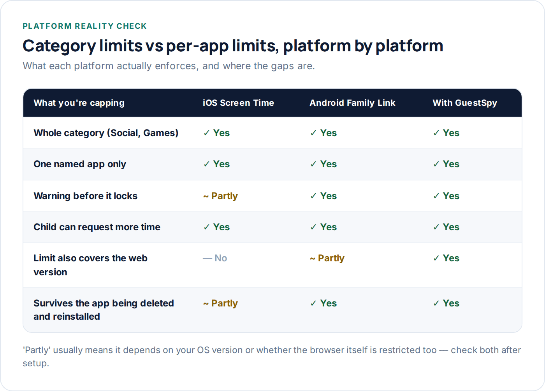The height and width of the screenshot is (392, 545).
Task: Click the 'Platform Reality Check' eyebrow label
Action: pos(84,26)
